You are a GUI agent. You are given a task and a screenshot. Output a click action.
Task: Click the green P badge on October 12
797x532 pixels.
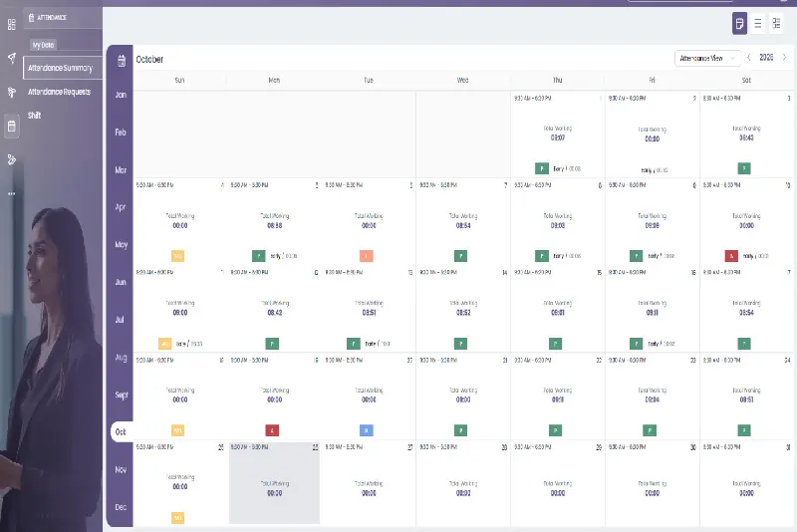tap(272, 344)
